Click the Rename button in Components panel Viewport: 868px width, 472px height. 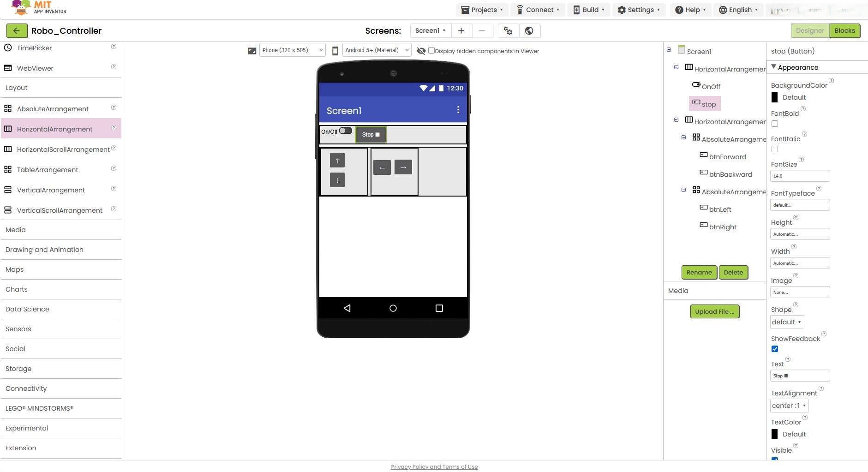point(699,272)
